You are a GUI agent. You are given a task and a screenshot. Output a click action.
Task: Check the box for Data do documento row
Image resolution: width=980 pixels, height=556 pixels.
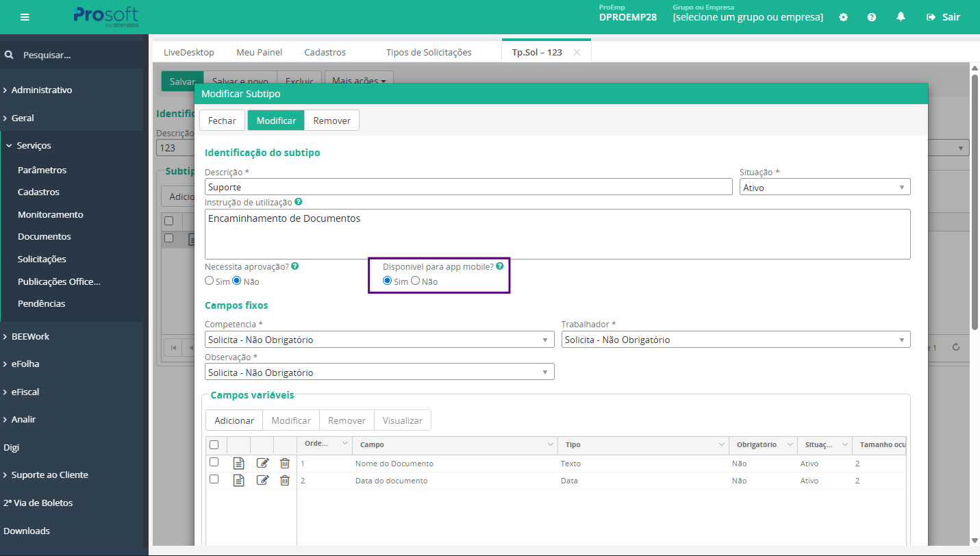[x=214, y=479]
